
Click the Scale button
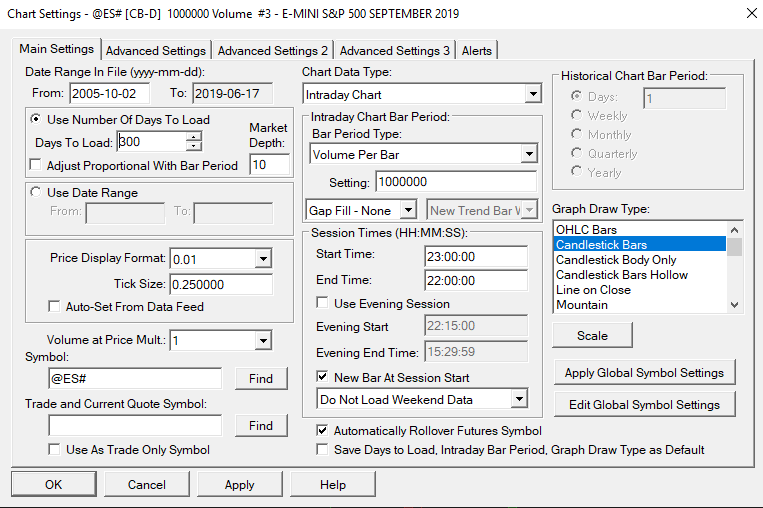tap(592, 335)
